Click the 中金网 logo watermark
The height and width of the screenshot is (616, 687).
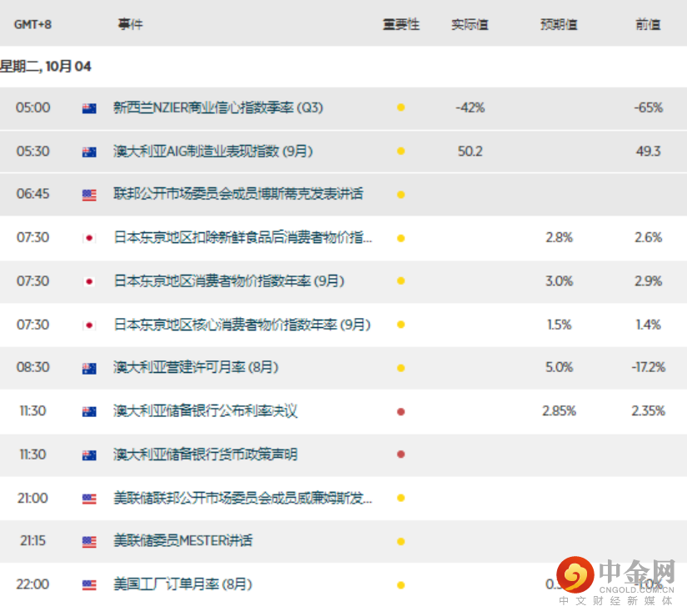click(x=616, y=581)
